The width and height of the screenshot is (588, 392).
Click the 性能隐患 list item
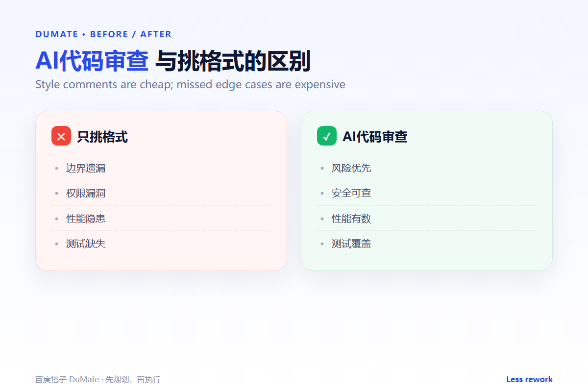pyautogui.click(x=161, y=219)
